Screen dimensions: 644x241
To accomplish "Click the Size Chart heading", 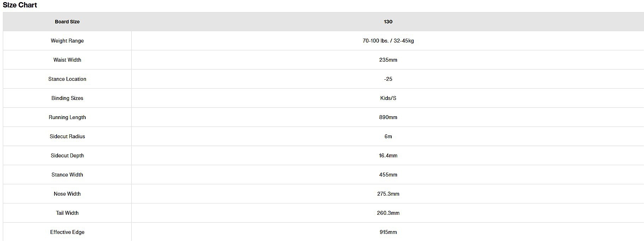I will [20, 5].
